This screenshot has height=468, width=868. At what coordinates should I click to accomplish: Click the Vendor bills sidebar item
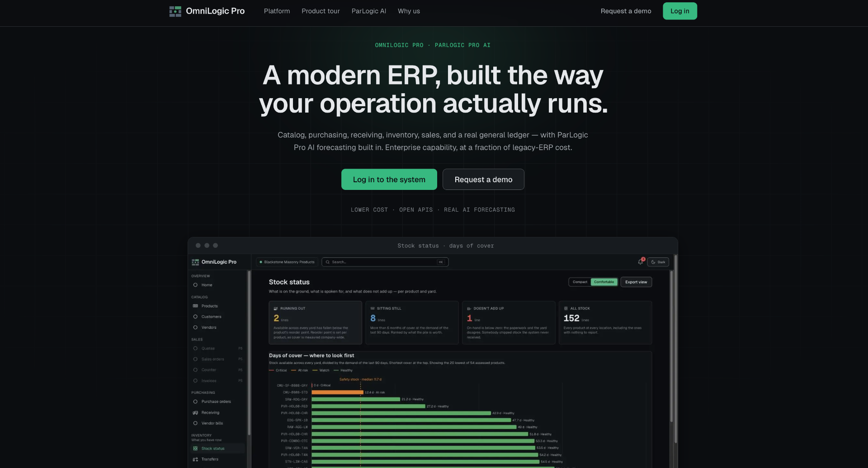[218, 423]
